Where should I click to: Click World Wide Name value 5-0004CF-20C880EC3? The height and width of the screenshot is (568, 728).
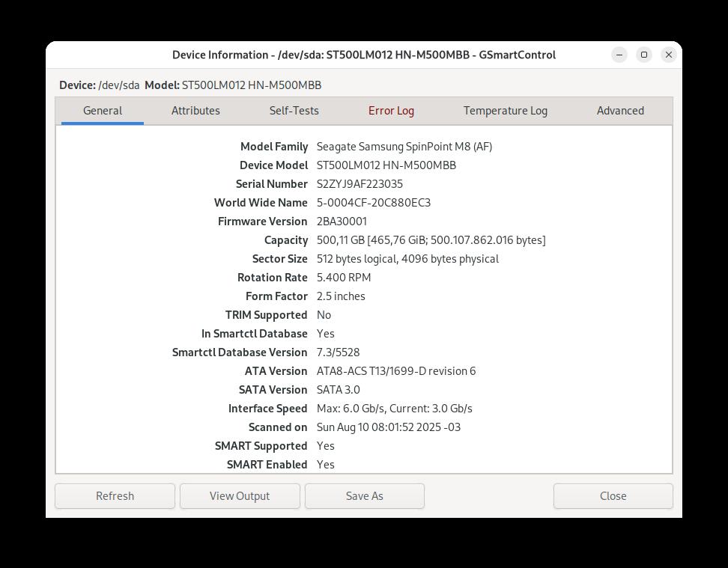[374, 203]
